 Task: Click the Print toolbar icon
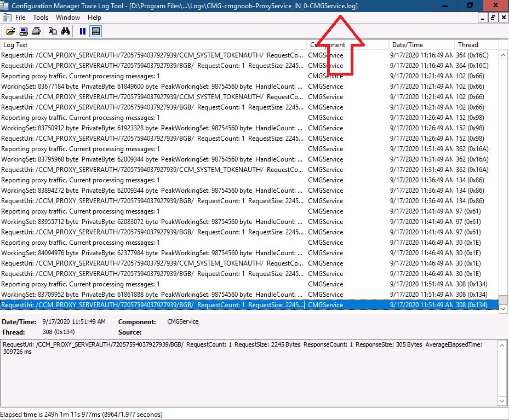point(36,31)
